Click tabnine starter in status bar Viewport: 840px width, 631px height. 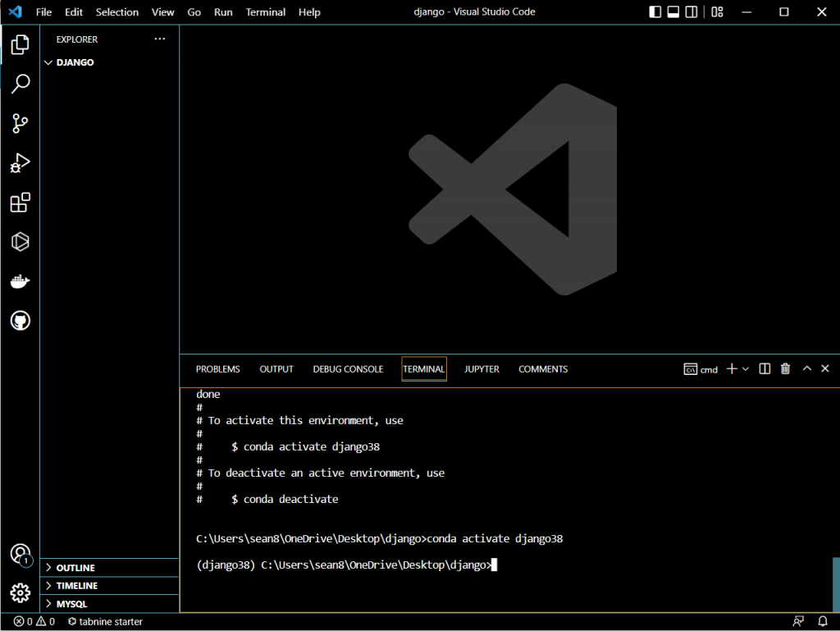[105, 622]
